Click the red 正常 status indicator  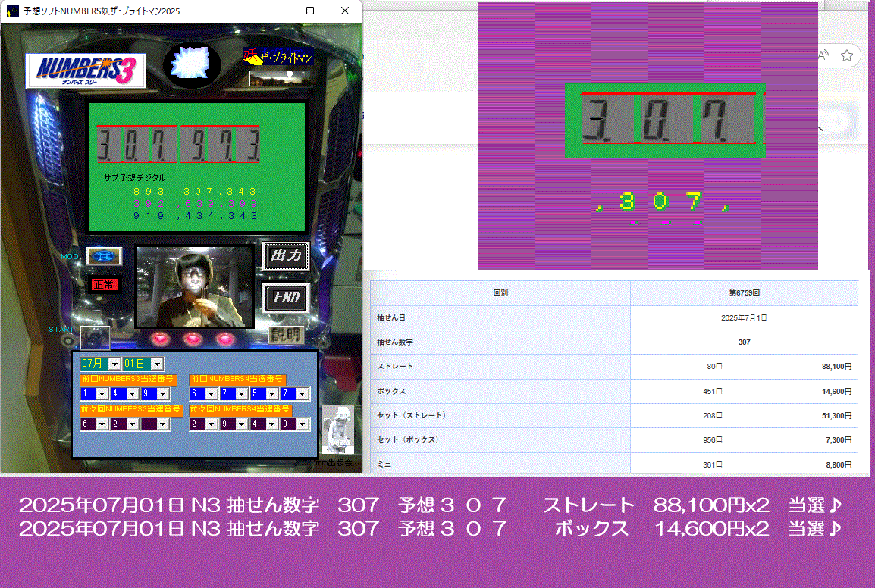(x=104, y=284)
